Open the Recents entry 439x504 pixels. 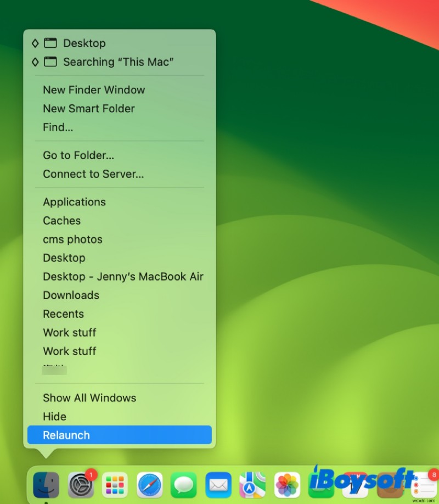[x=119, y=313]
